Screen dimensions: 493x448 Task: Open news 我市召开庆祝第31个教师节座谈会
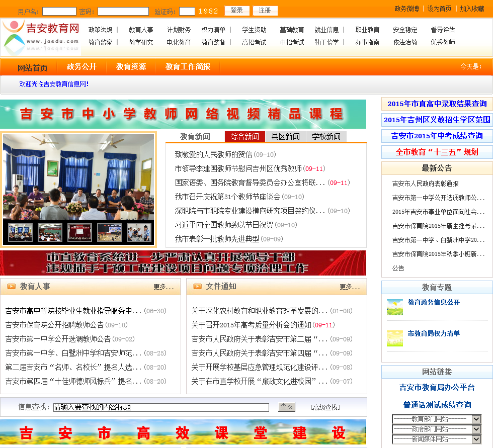click(x=227, y=197)
